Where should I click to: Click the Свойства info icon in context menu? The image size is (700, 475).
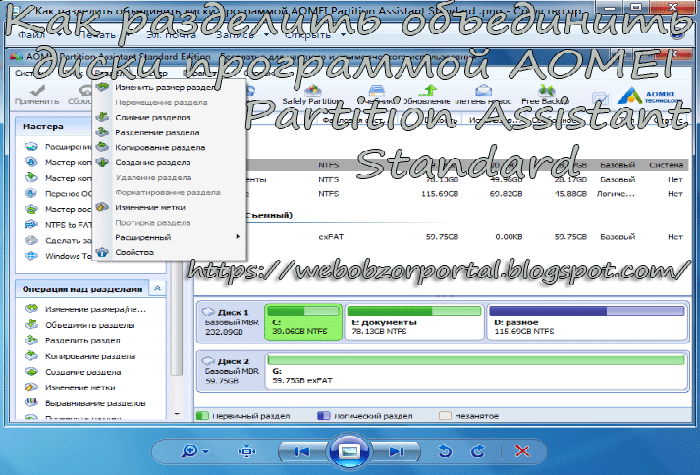pyautogui.click(x=102, y=252)
